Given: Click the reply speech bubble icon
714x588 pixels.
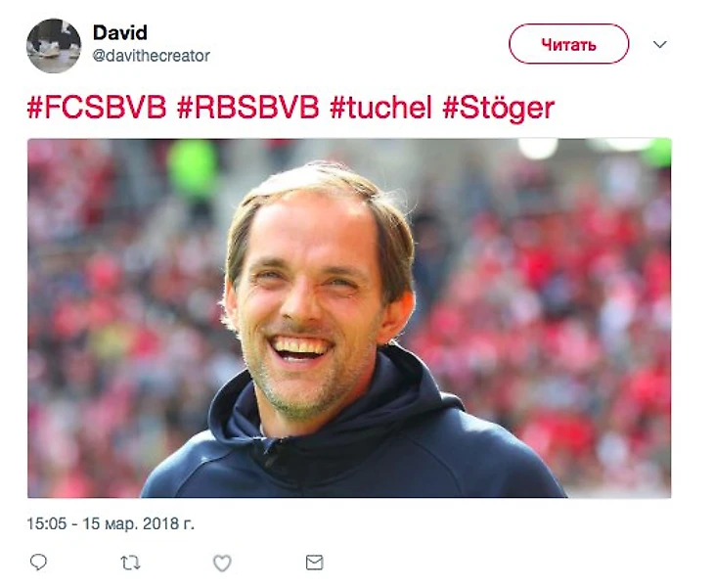Looking at the screenshot, I should tap(38, 562).
